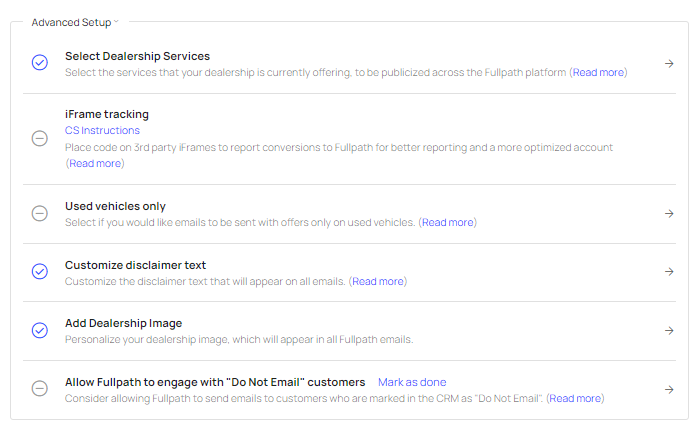Click the Do Not Email incomplete status icon
Image resolution: width=699 pixels, height=432 pixels.
click(40, 389)
